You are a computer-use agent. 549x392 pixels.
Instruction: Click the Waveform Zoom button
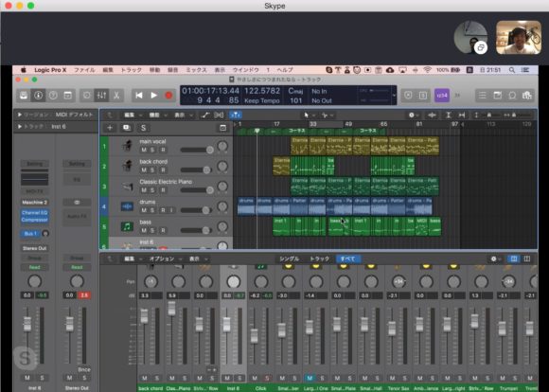[432, 115]
